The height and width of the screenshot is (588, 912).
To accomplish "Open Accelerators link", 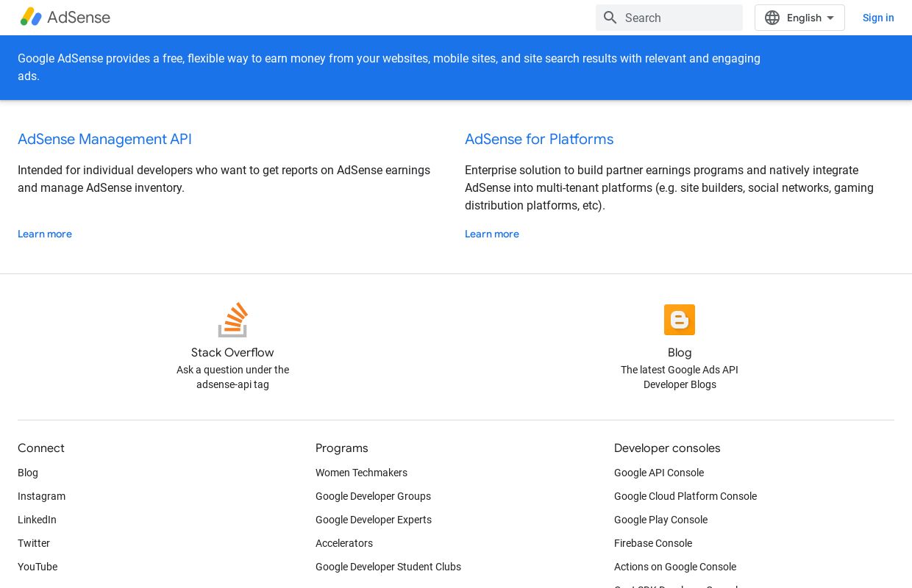I will pos(344,543).
